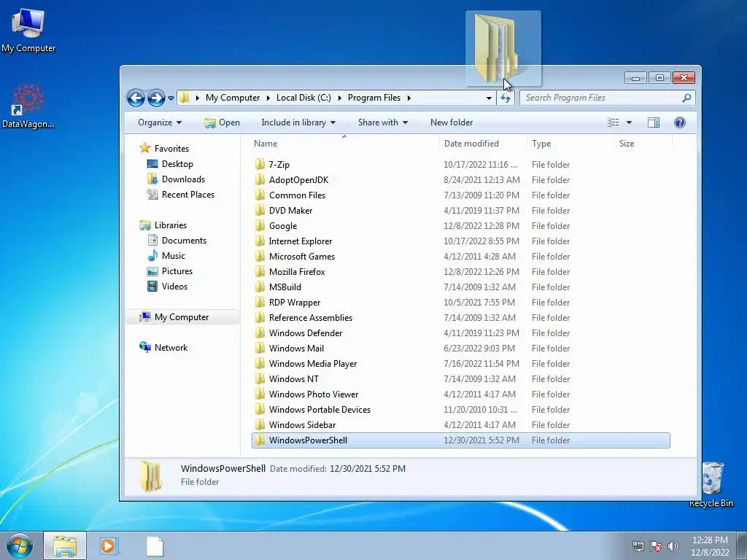The width and height of the screenshot is (747, 560).
Task: Open the view options dropdown arrow
Action: click(629, 122)
